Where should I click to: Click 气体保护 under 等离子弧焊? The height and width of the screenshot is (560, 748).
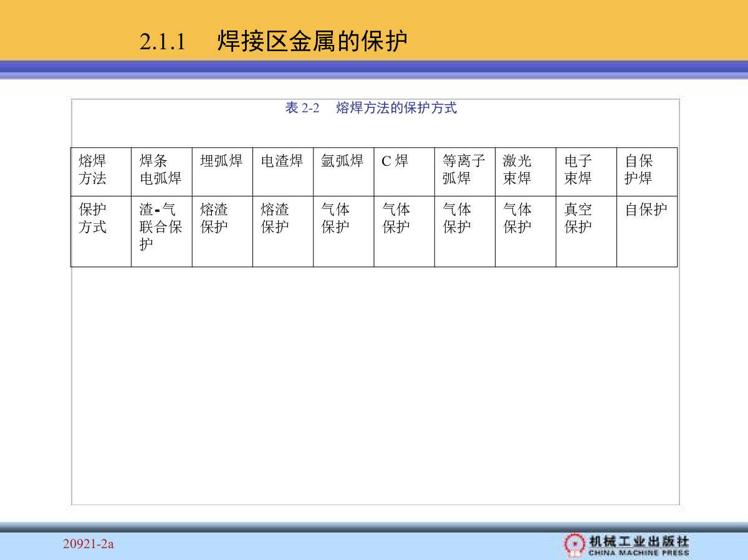[x=465, y=231]
